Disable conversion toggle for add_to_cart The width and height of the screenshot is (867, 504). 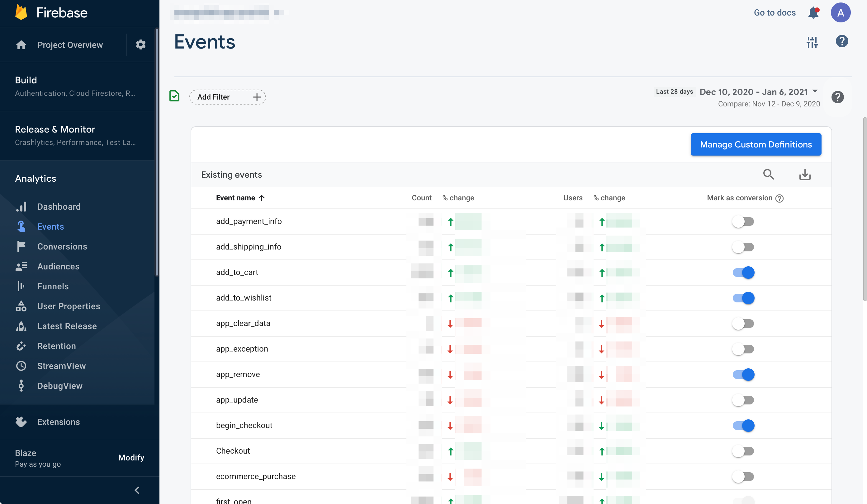(743, 273)
